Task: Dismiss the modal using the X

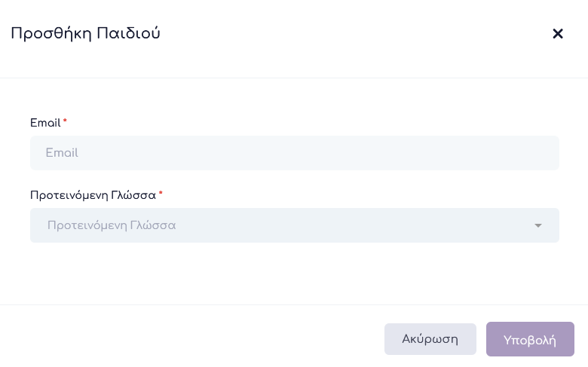Action: [x=558, y=34]
